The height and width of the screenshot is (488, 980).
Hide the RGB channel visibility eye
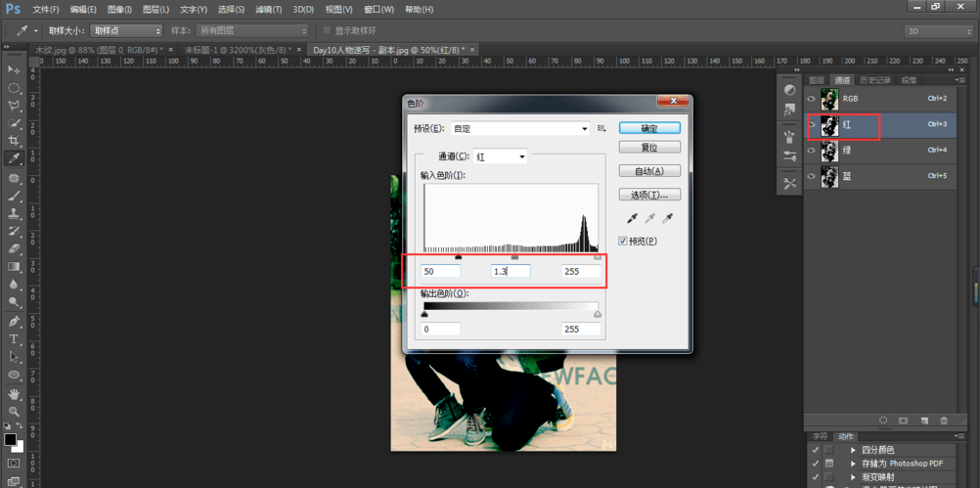(812, 99)
